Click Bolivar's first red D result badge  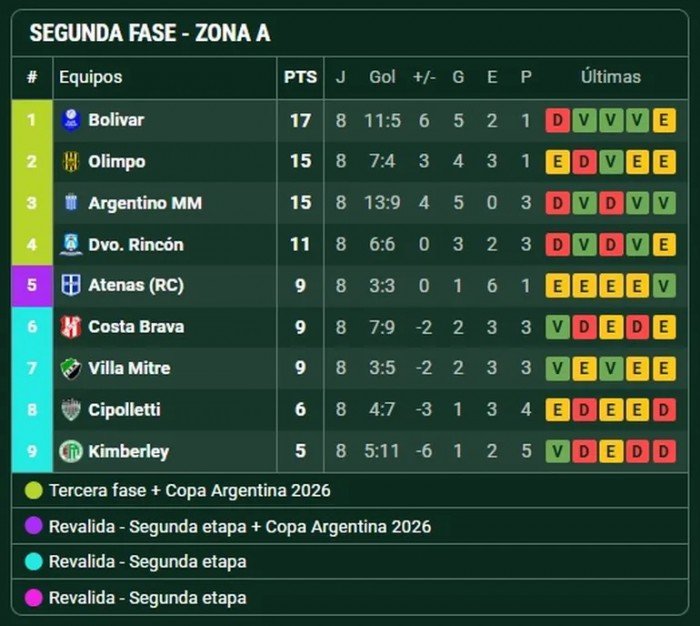(x=557, y=120)
